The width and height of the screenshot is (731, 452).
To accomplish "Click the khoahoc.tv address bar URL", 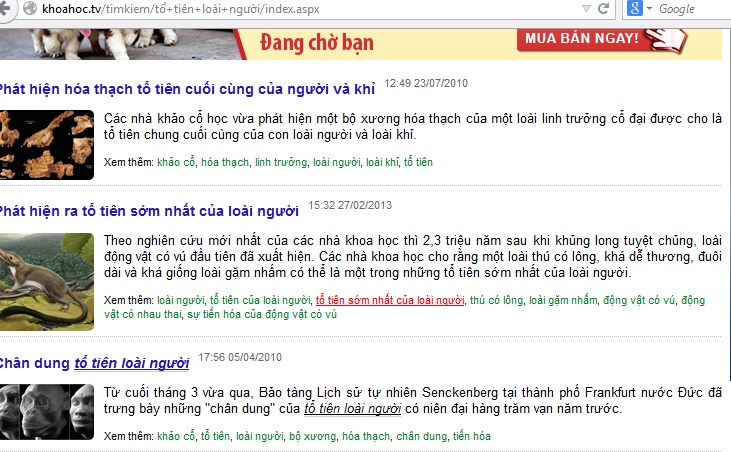I will [180, 9].
